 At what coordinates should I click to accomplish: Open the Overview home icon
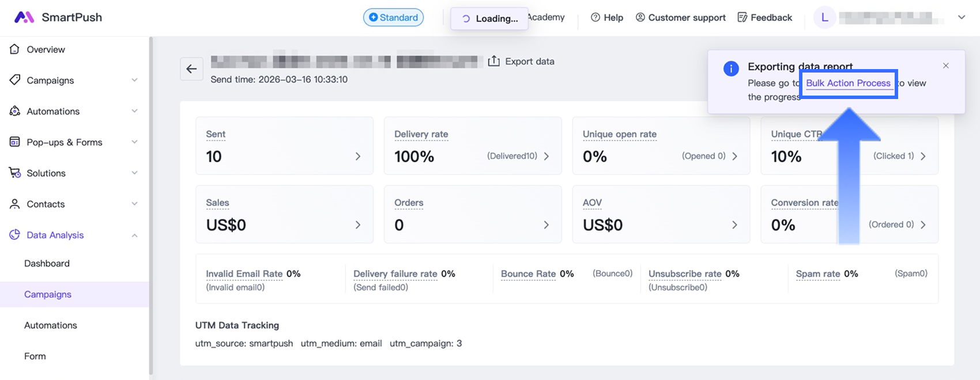(x=14, y=50)
